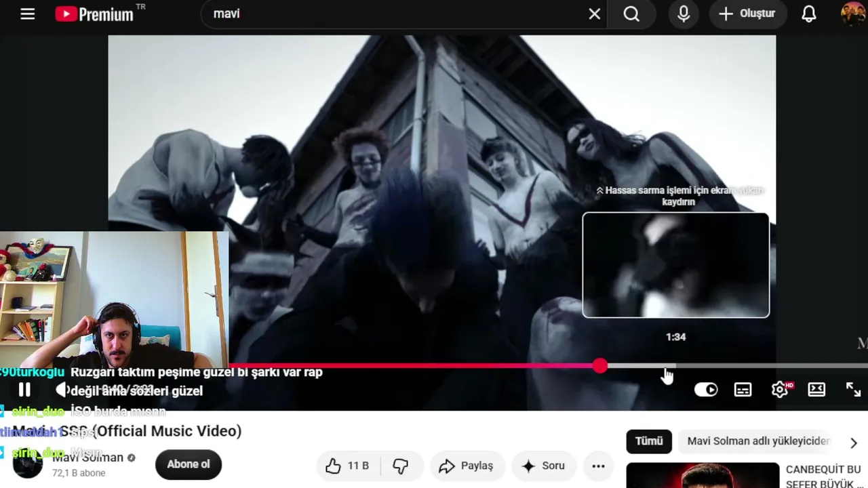Toggle subtitles on the player
868x488 pixels.
743,390
